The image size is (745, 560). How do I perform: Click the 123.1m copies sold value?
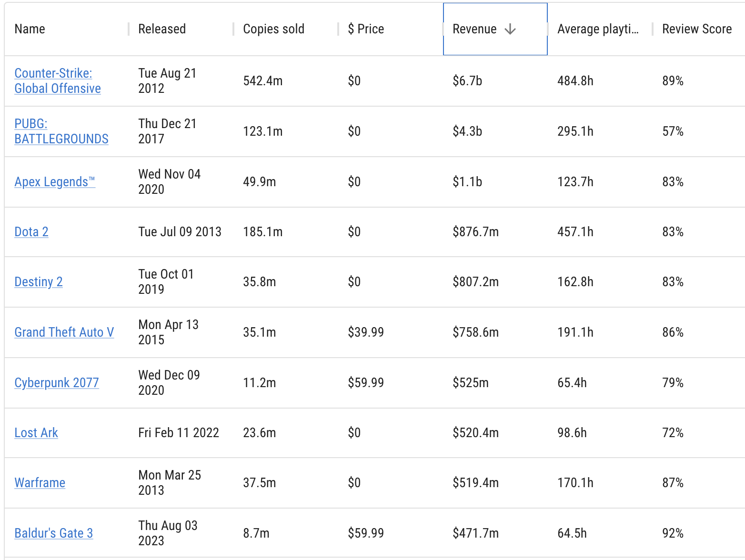coord(263,131)
